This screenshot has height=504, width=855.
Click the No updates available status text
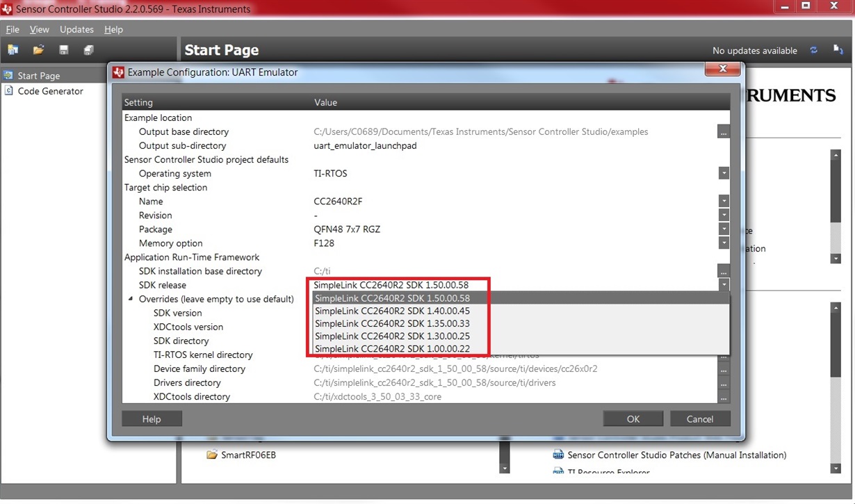point(755,51)
